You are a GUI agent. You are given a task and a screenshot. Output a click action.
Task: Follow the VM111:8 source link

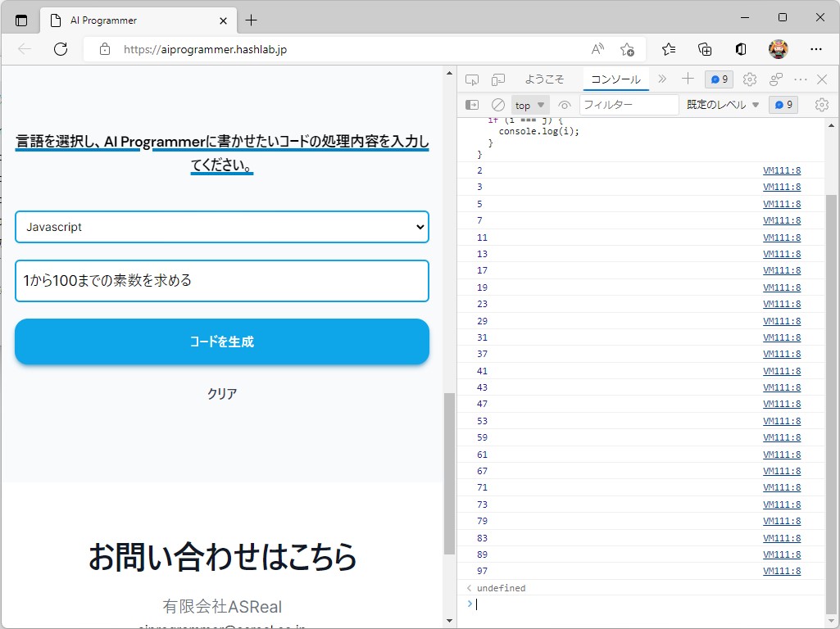782,170
